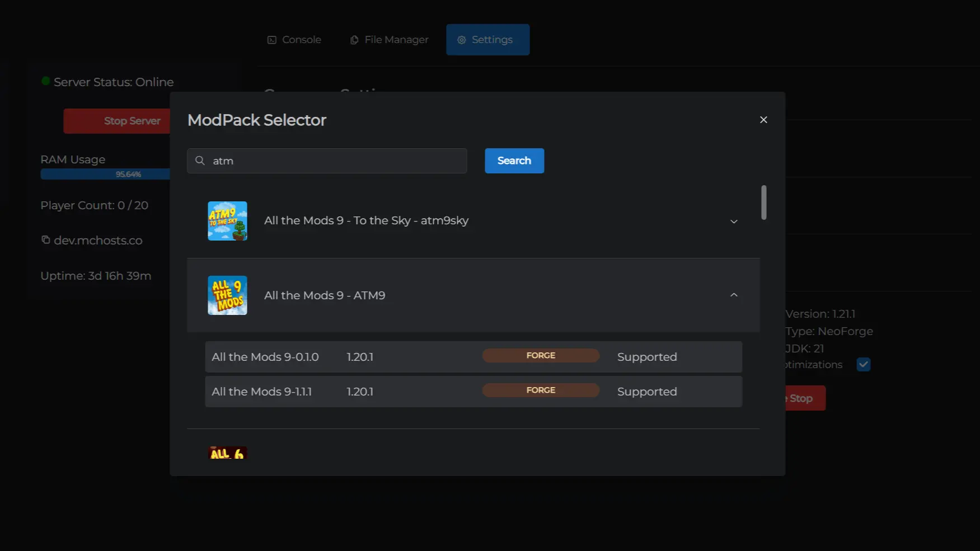Click the File Manager document icon
This screenshot has width=980, height=551.
(x=354, y=39)
